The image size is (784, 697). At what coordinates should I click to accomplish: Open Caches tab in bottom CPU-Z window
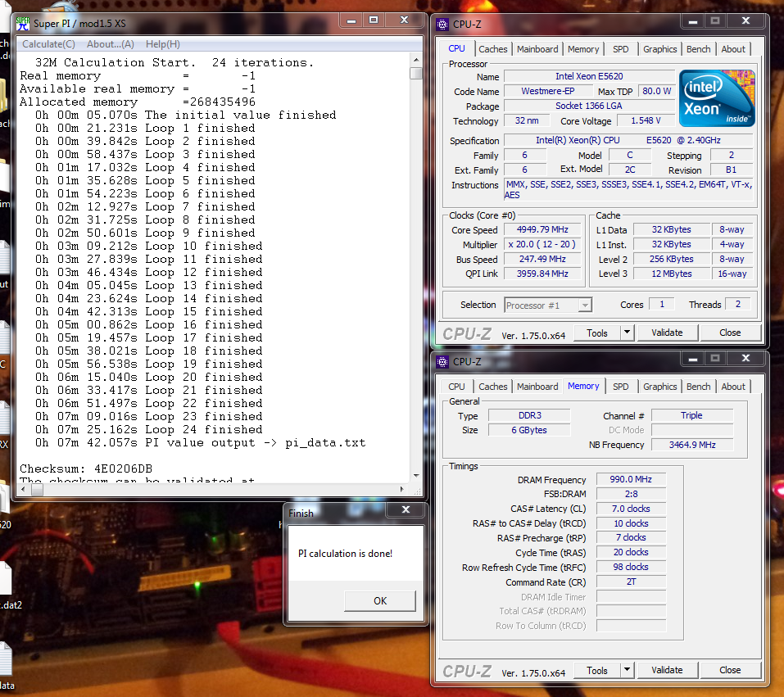(492, 387)
